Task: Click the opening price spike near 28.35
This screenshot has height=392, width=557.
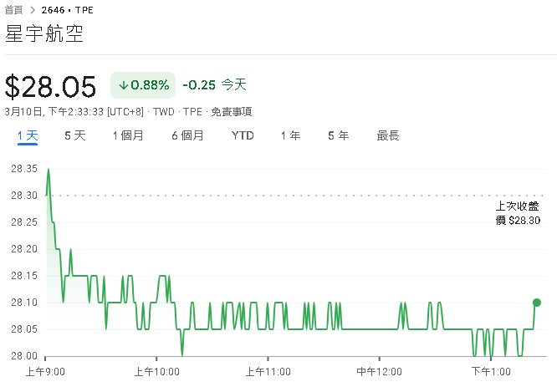Action: pyautogui.click(x=49, y=170)
